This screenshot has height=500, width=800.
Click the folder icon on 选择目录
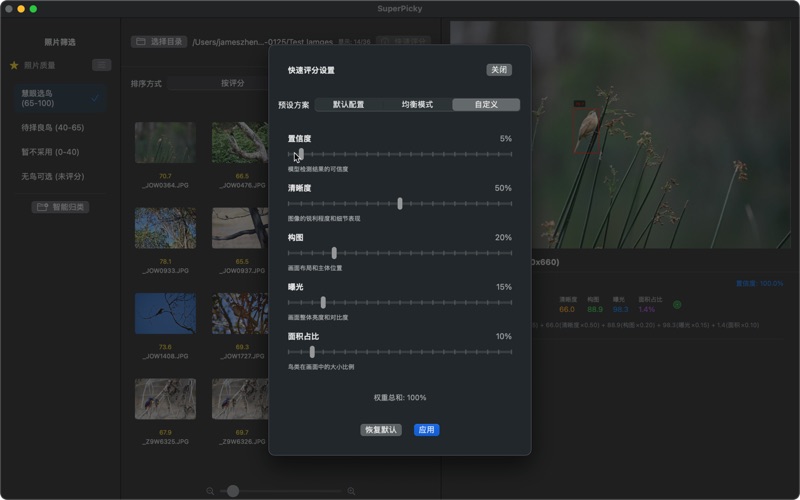pos(141,42)
